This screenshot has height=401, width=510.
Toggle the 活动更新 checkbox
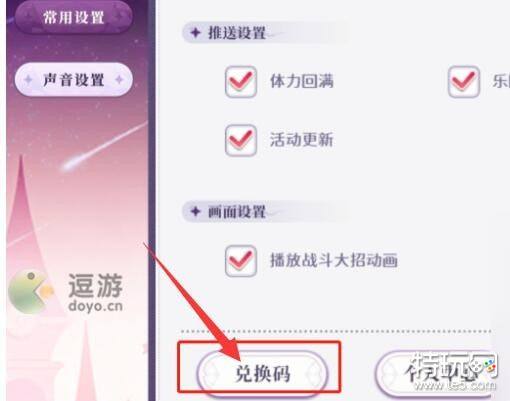tap(241, 140)
